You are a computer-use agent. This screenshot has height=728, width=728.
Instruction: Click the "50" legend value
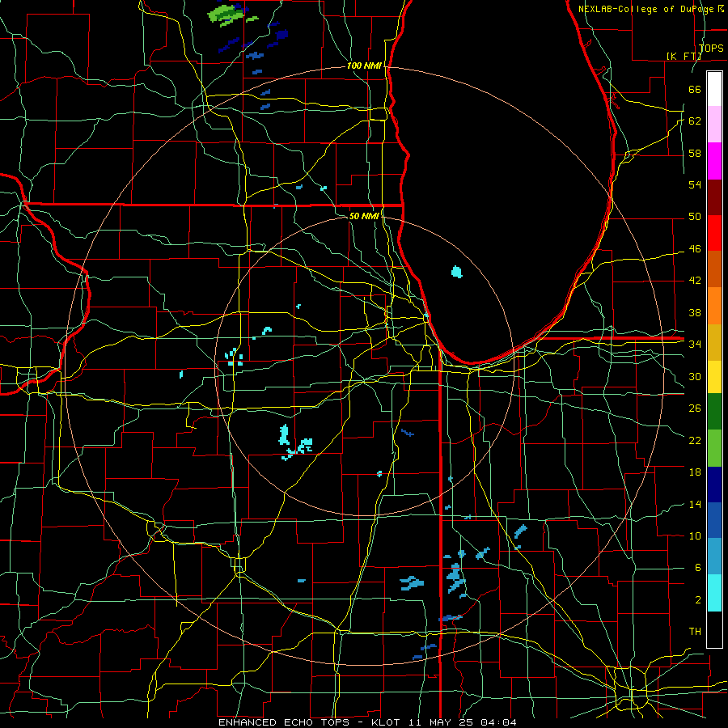(x=695, y=217)
